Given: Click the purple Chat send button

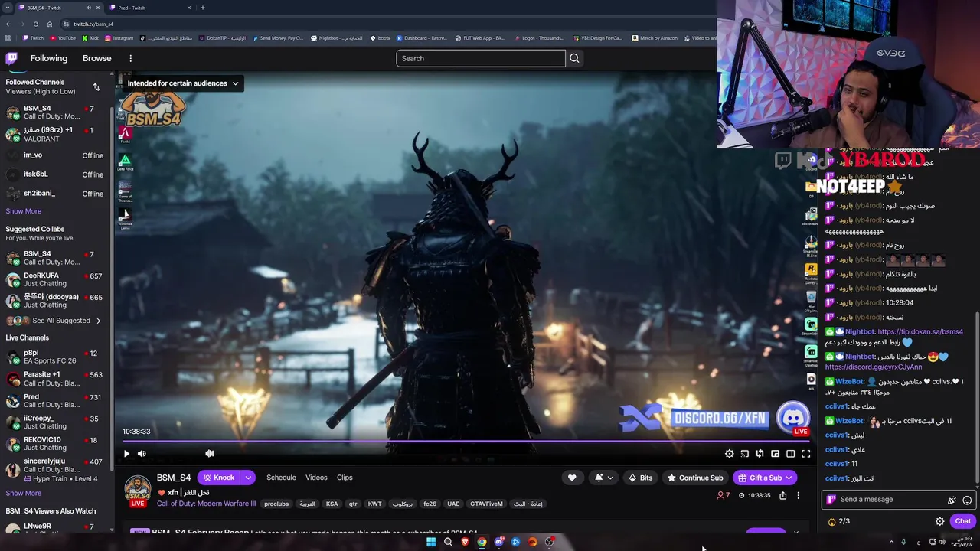Looking at the screenshot, I should tap(962, 521).
